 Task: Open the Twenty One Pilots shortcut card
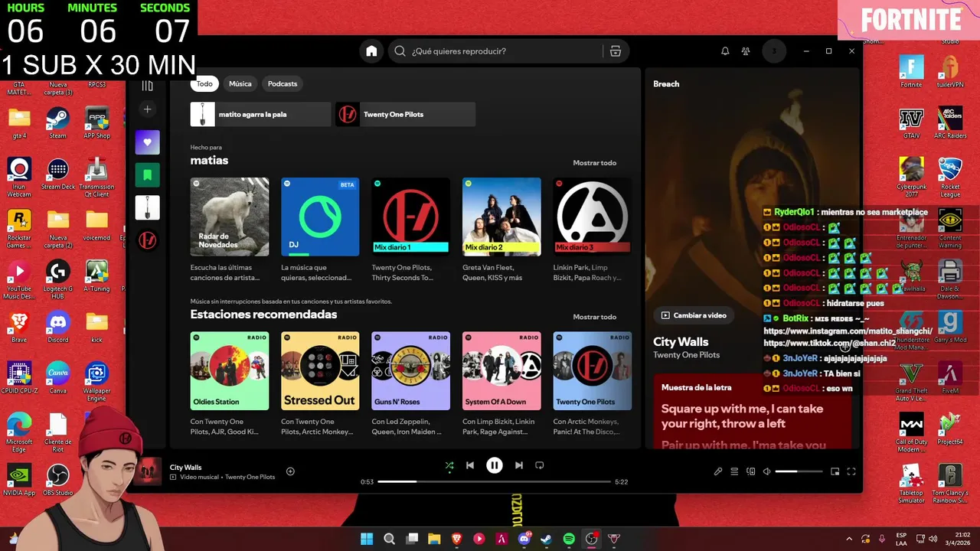pyautogui.click(x=406, y=114)
